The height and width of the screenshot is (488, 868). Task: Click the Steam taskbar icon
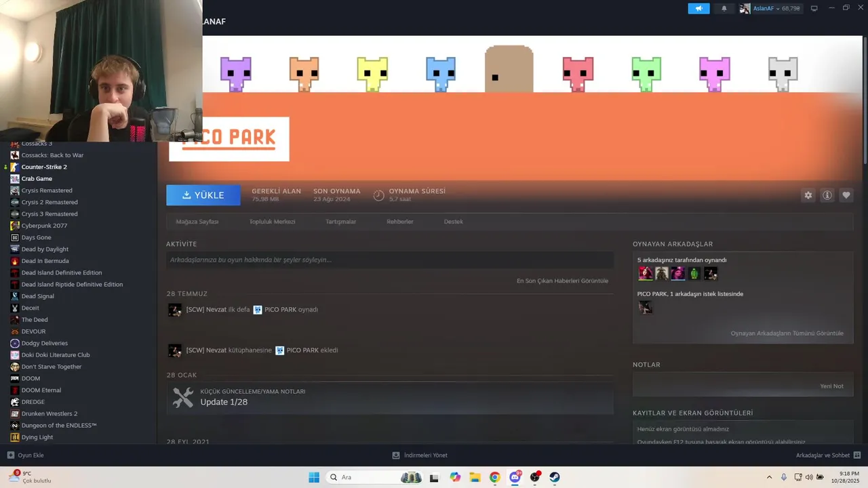(555, 477)
